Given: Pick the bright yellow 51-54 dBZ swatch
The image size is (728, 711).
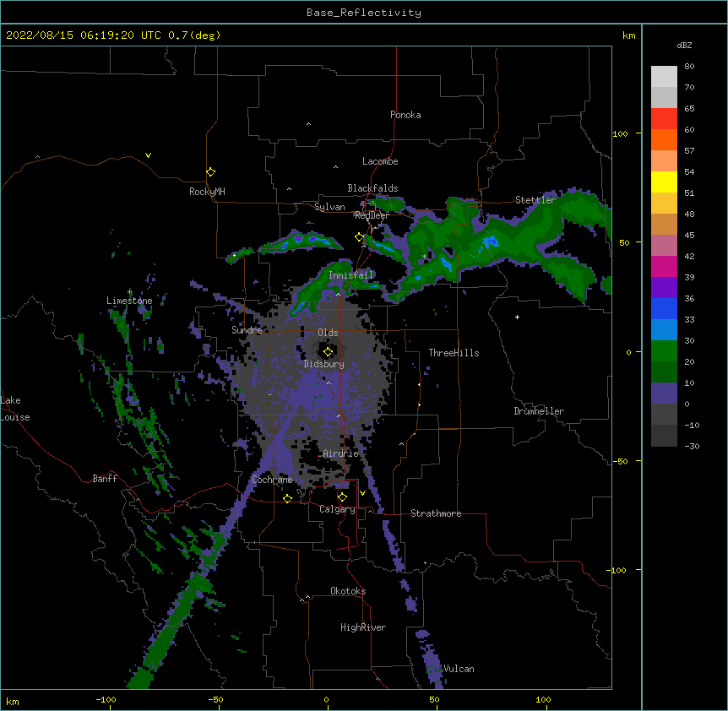Looking at the screenshot, I should (664, 182).
